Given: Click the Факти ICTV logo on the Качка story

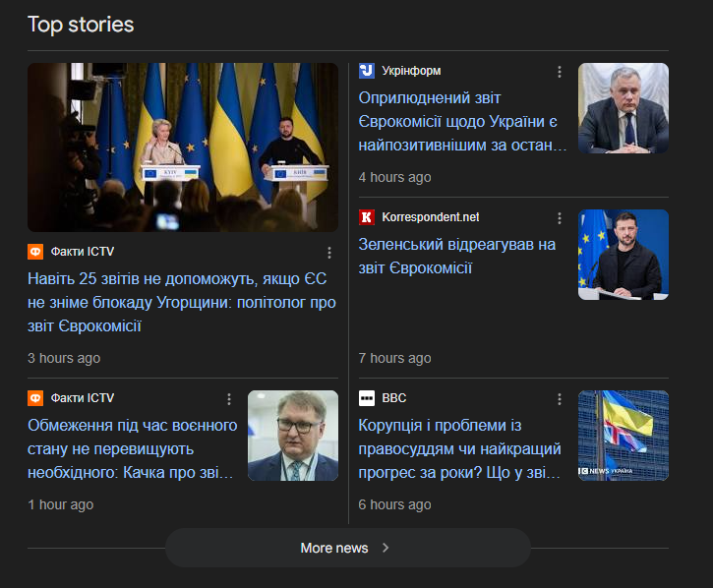Looking at the screenshot, I should 35,398.
